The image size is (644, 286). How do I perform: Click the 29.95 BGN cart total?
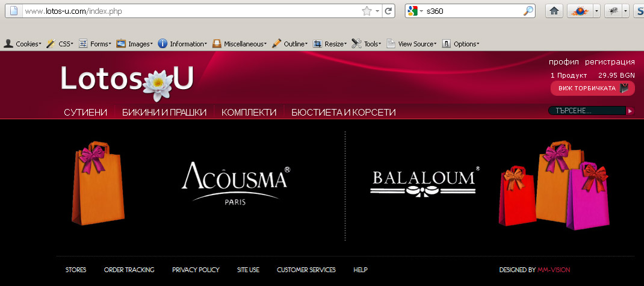point(616,76)
